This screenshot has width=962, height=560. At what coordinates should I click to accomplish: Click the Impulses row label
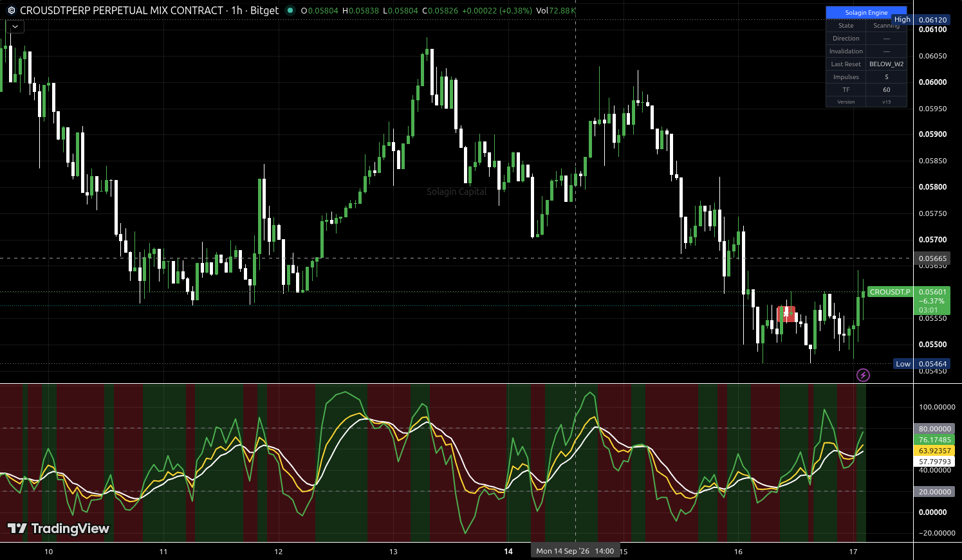pos(846,77)
